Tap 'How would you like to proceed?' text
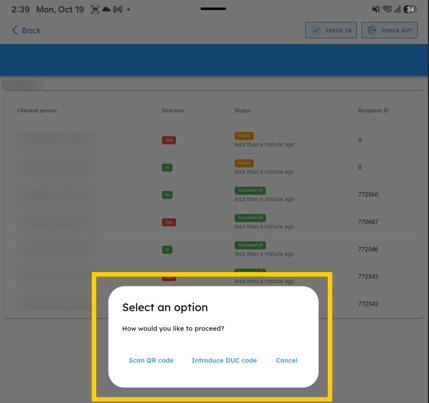 coord(173,329)
